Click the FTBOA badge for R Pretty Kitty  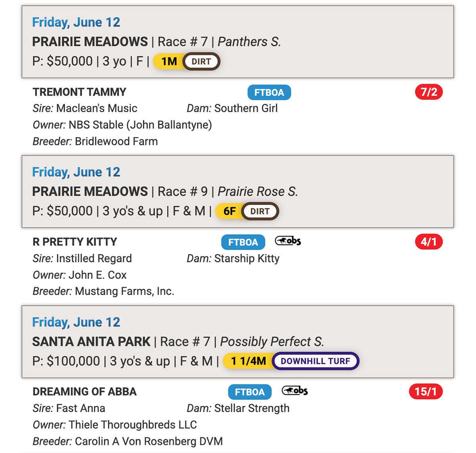[243, 242]
